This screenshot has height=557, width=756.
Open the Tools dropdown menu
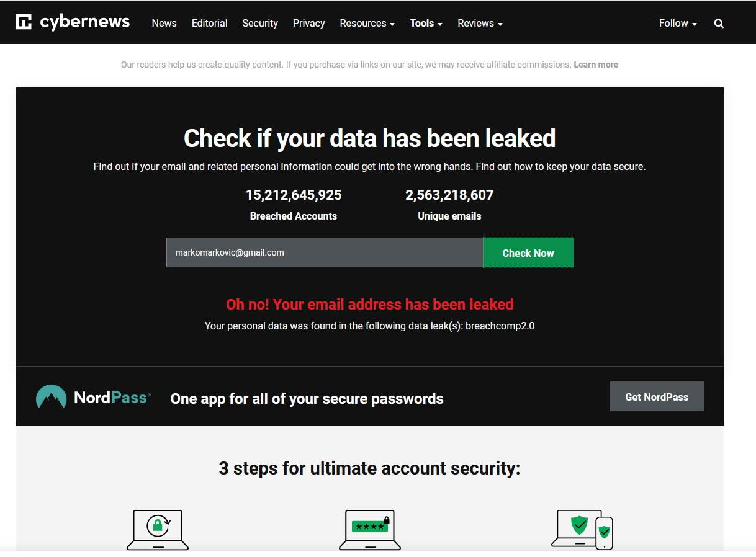[x=426, y=23]
